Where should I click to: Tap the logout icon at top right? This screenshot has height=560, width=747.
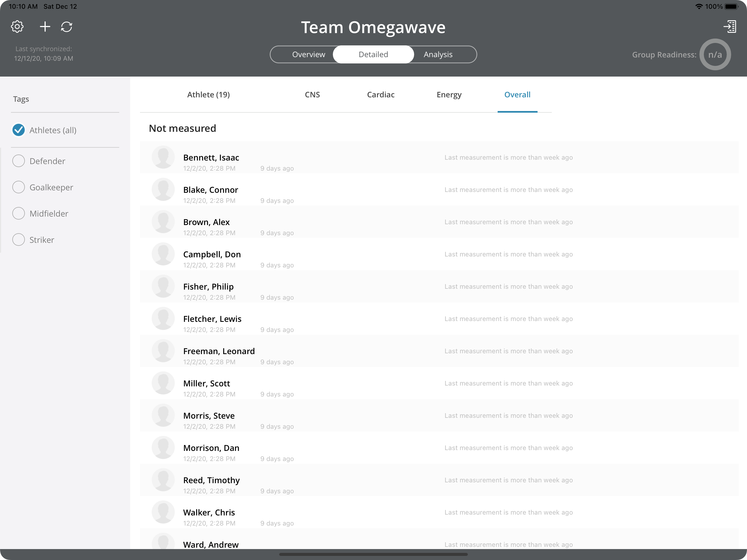click(730, 27)
